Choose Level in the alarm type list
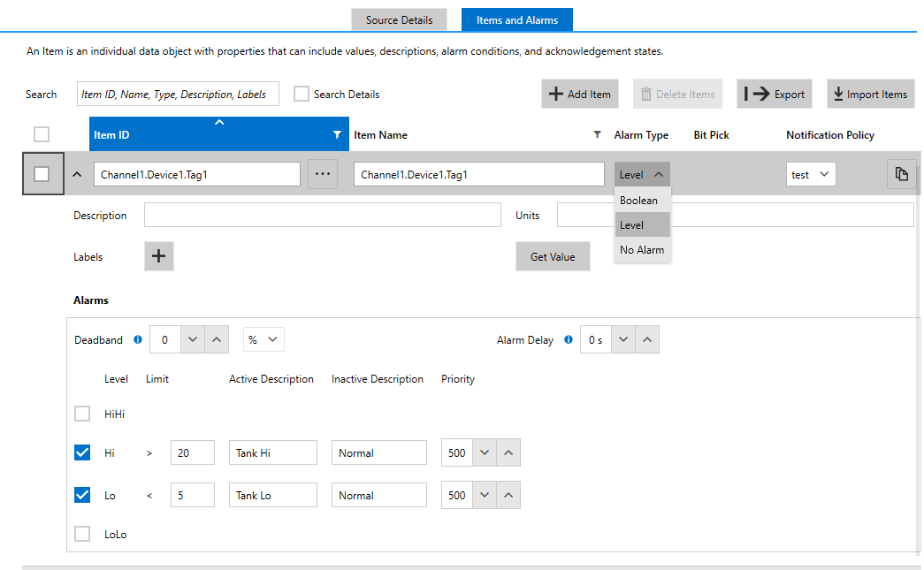The width and height of the screenshot is (924, 570). pyautogui.click(x=642, y=225)
